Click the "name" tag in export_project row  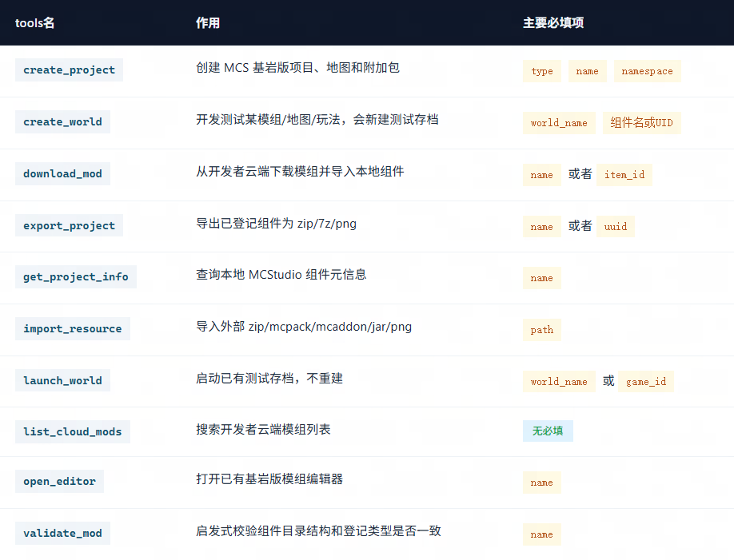pyautogui.click(x=542, y=227)
